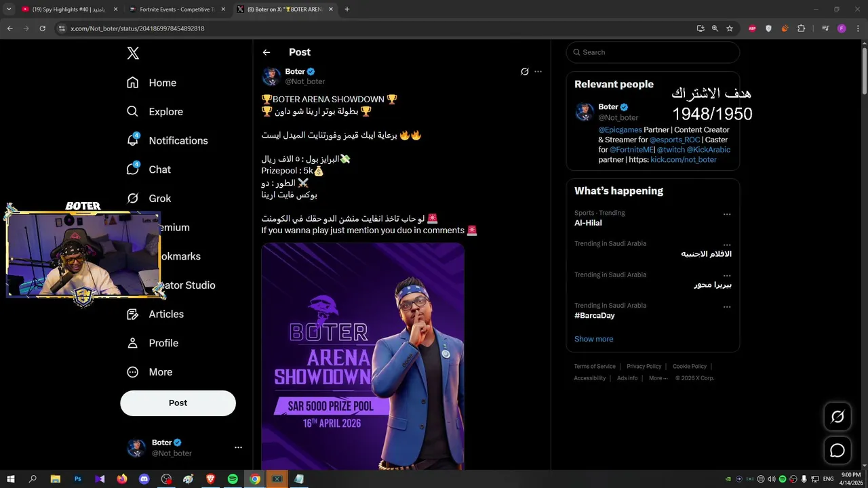Open the tab search dropdown arrow
The height and width of the screenshot is (488, 868).
(x=9, y=9)
